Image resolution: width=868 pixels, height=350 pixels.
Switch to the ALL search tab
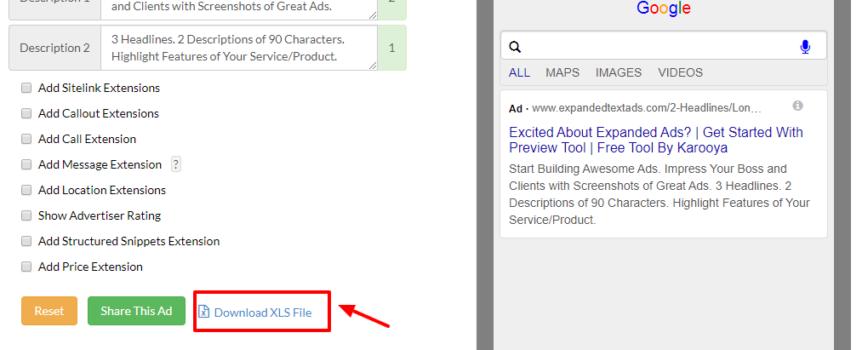point(519,72)
